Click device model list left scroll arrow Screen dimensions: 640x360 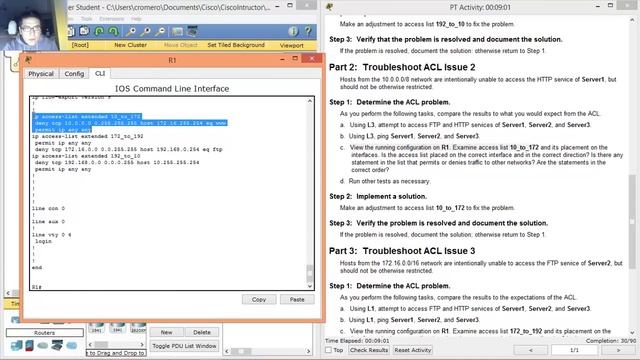90,344
